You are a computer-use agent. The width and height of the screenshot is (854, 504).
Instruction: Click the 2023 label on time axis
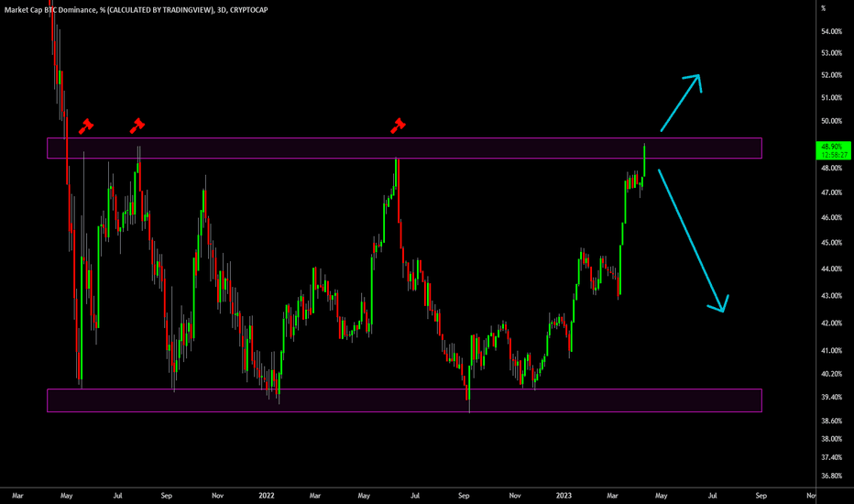point(564,496)
